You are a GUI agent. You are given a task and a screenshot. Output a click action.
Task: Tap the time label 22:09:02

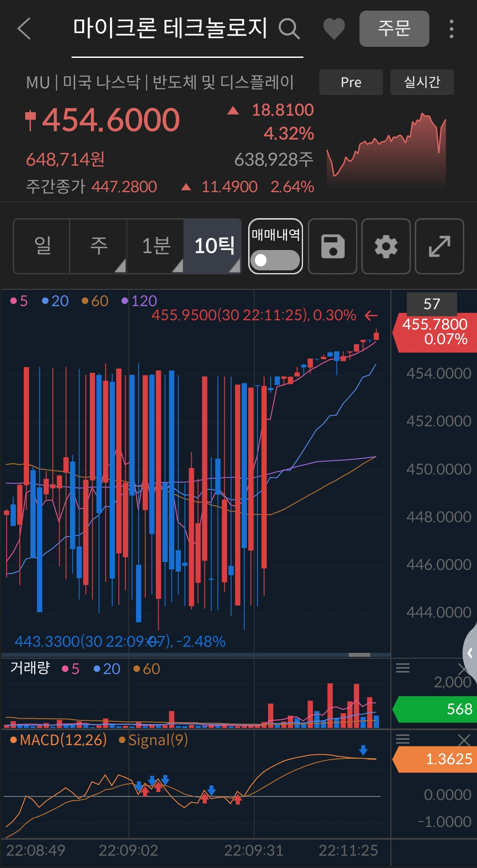coord(128,850)
